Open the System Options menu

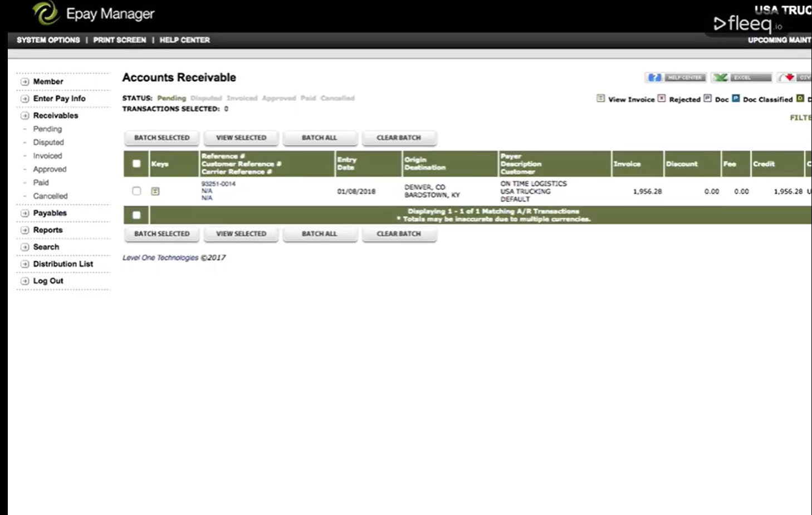click(48, 40)
